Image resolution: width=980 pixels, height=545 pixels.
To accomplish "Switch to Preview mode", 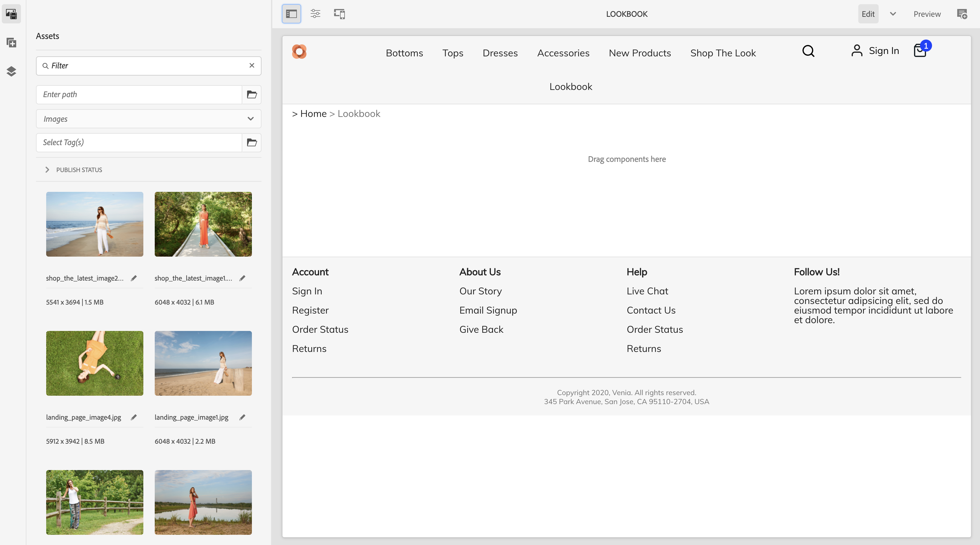I will coord(927,14).
